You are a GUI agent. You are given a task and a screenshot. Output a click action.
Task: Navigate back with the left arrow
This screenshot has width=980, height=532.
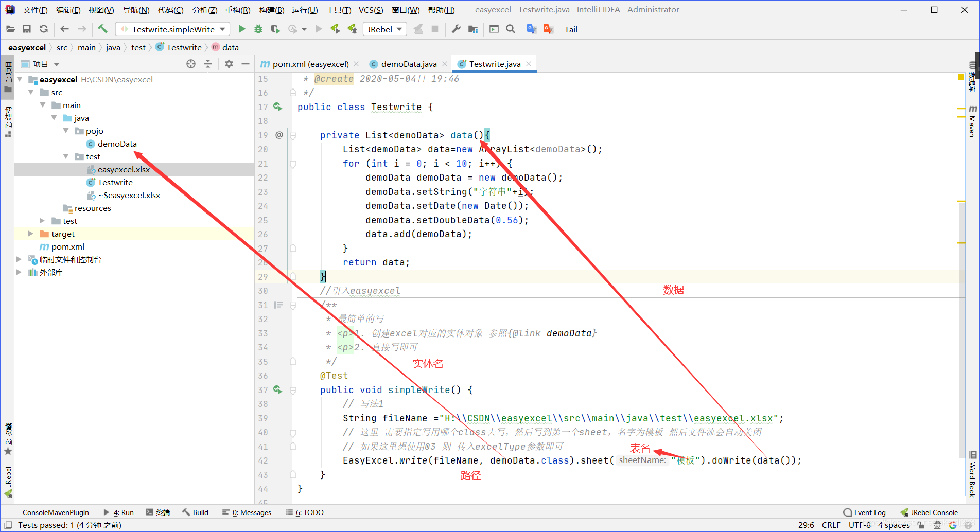coord(64,29)
